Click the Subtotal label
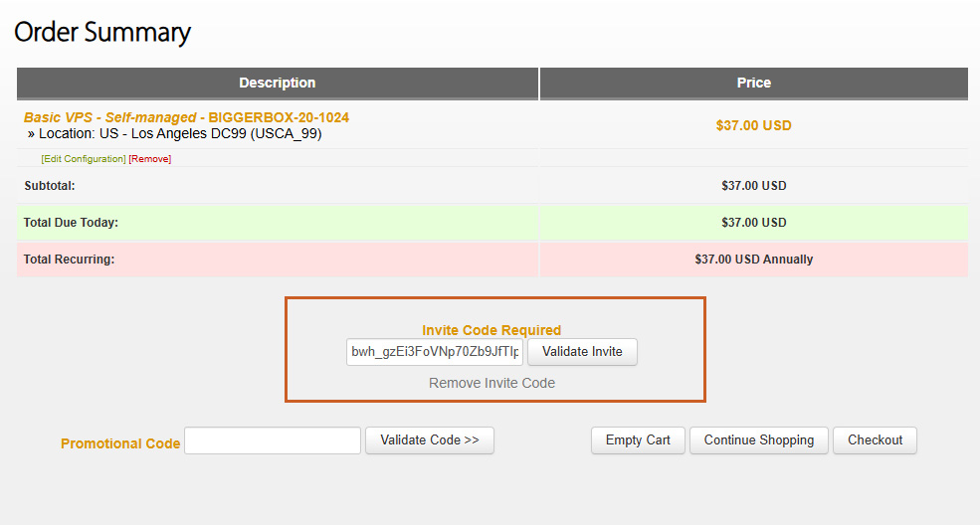Viewport: 980px width, 525px height. click(x=50, y=186)
